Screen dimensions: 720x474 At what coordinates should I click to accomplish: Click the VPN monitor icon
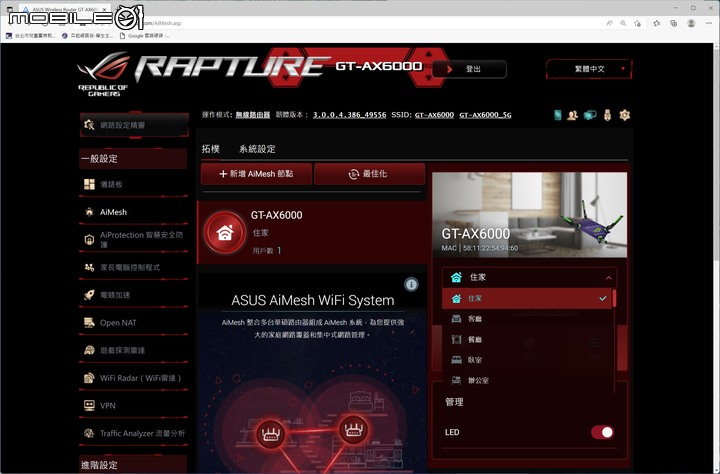(x=89, y=406)
